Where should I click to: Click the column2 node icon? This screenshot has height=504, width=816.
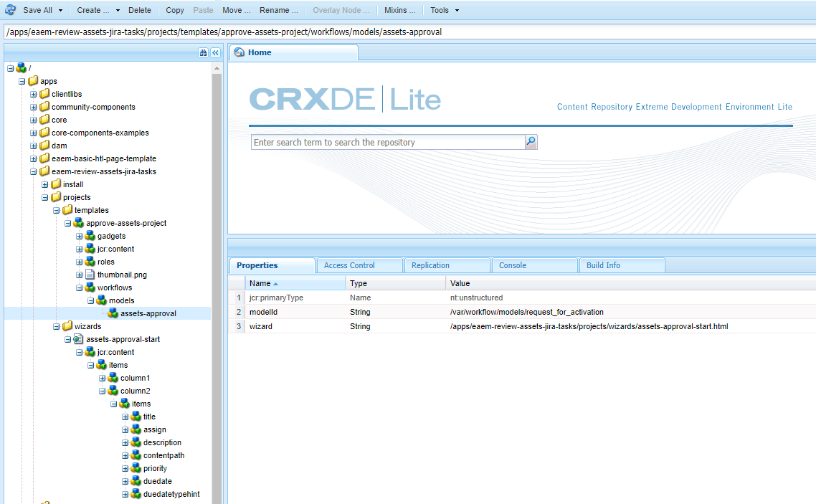(113, 391)
